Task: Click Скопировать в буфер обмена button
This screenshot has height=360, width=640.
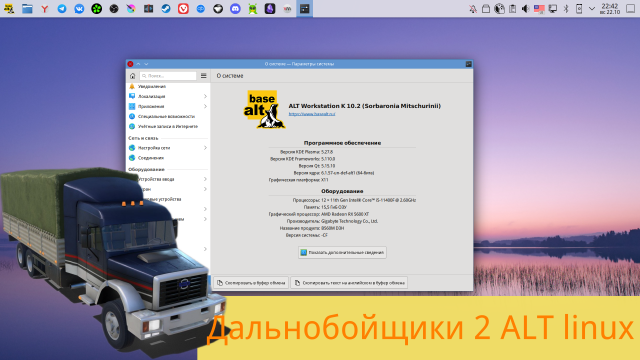Action: [251, 282]
